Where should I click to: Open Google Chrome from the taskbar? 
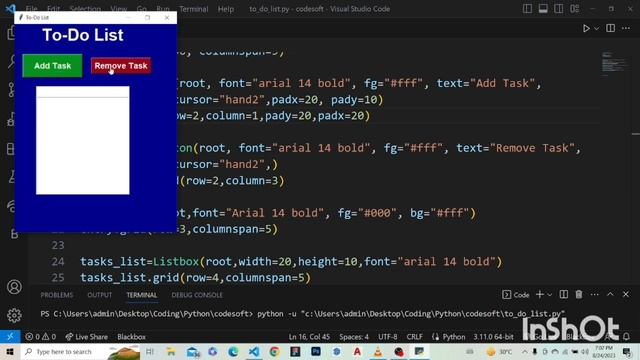(274, 351)
